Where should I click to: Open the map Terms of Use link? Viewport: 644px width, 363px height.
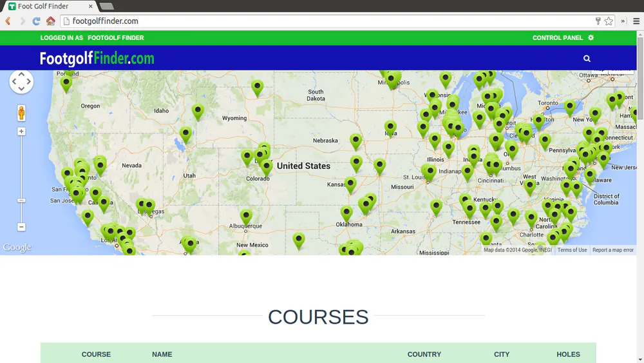click(572, 250)
